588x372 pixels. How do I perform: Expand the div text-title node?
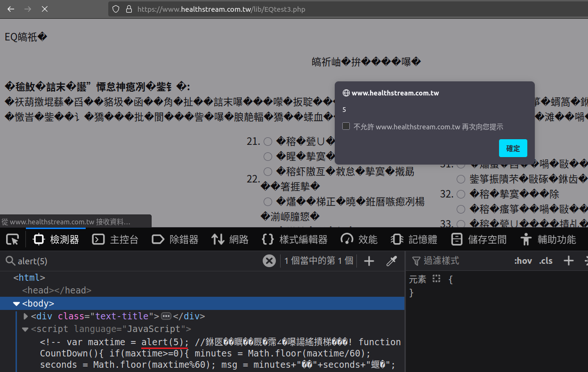26,317
